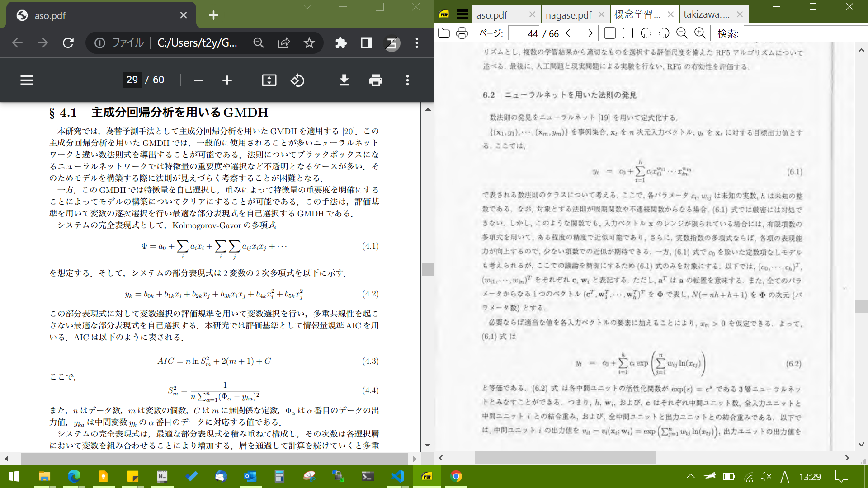Open Chrome PDF viewer more actions menu

pos(407,80)
